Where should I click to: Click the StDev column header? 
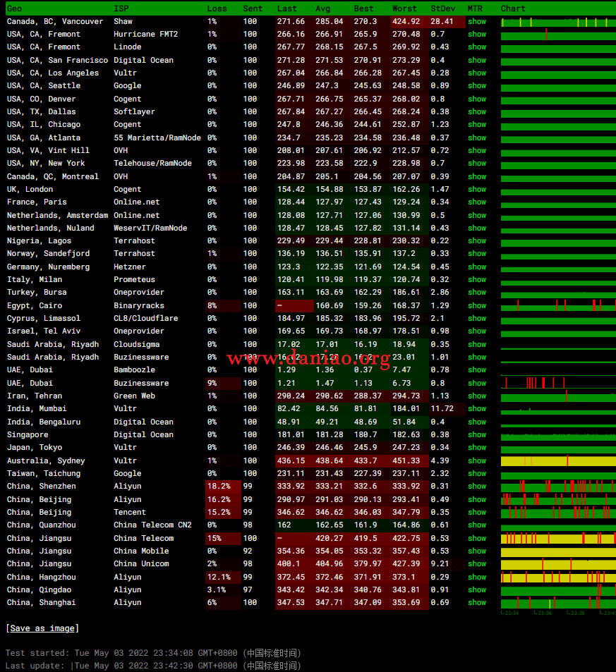(x=442, y=8)
